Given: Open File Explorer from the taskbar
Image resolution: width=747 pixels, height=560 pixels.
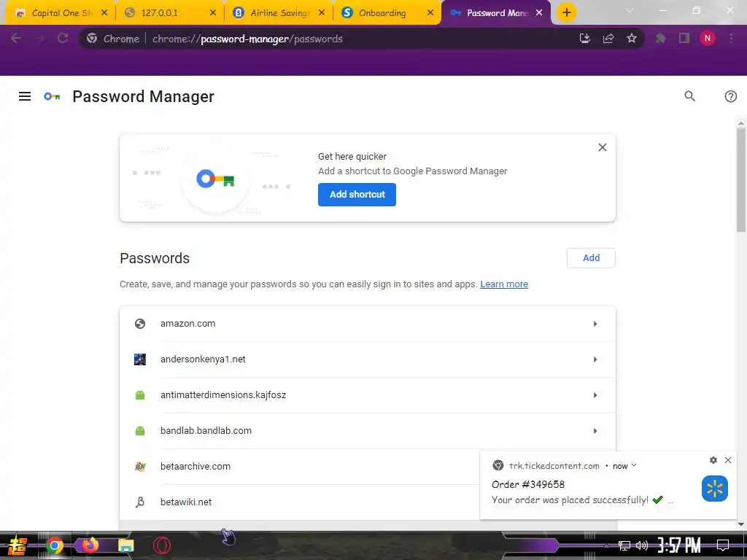Looking at the screenshot, I should point(125,545).
